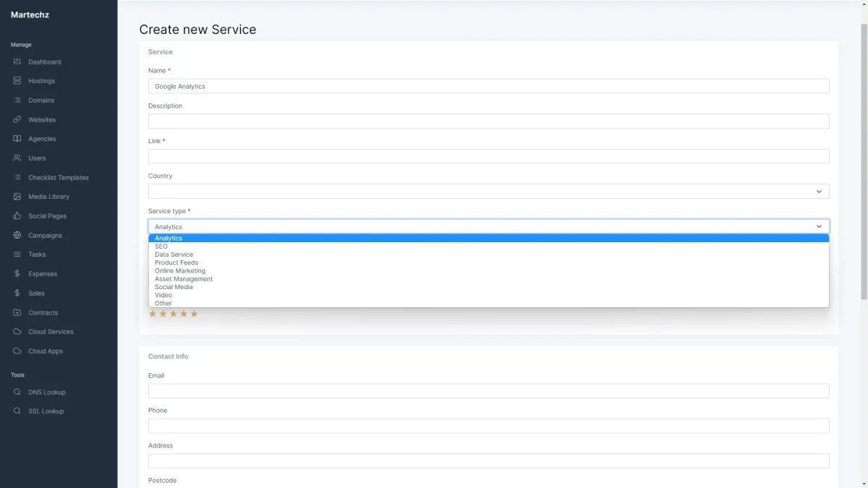Open Checklist Templates menu item

point(59,178)
